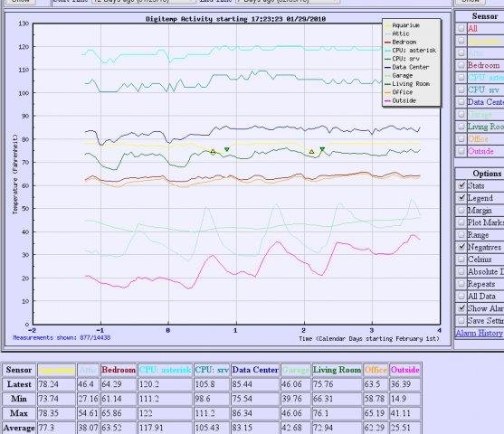The width and height of the screenshot is (504, 434).
Task: Uncheck the Show Alarms option
Action: [461, 308]
